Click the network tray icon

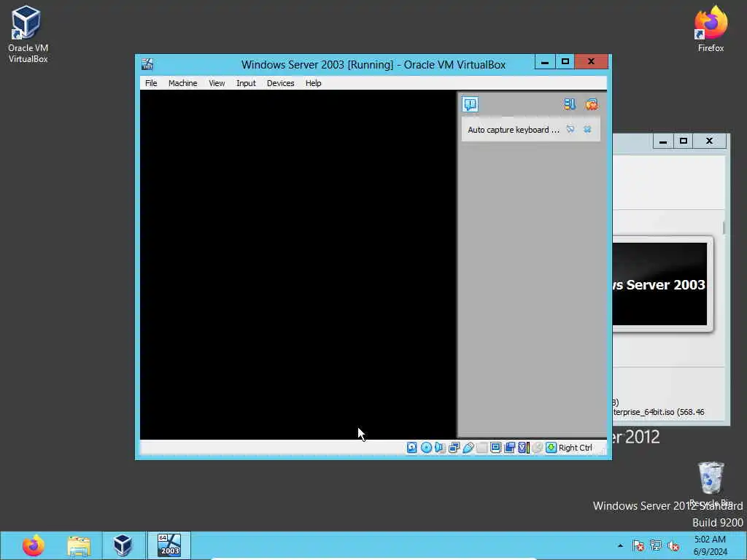tap(656, 545)
